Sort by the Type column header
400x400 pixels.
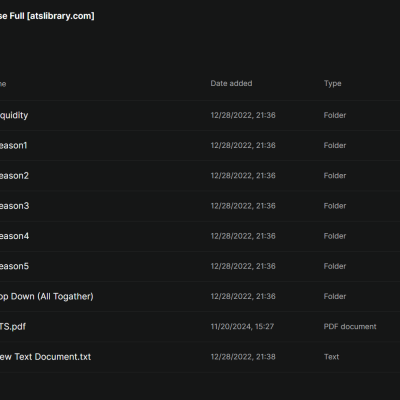click(x=333, y=84)
